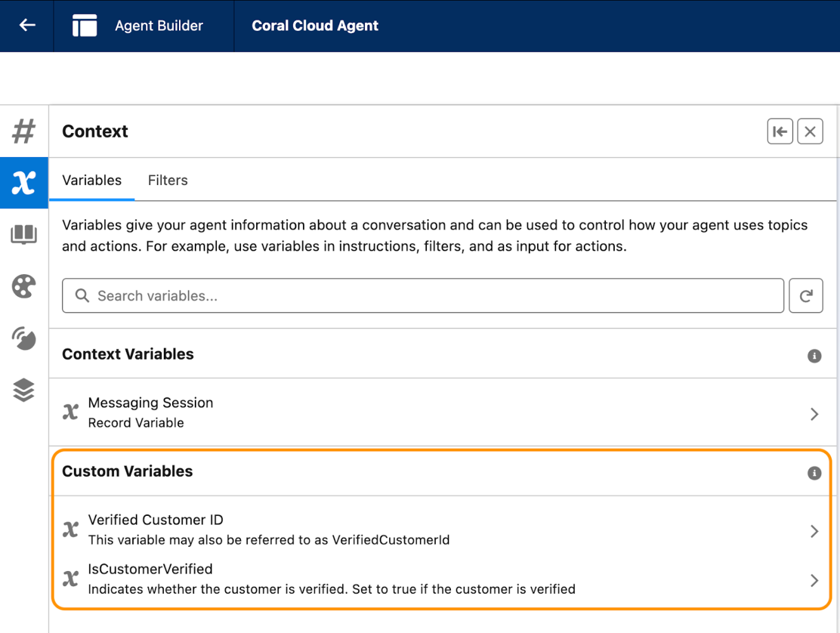Click the Coral Cloud Agent title
Screen dimensions: 840x633
(x=315, y=26)
